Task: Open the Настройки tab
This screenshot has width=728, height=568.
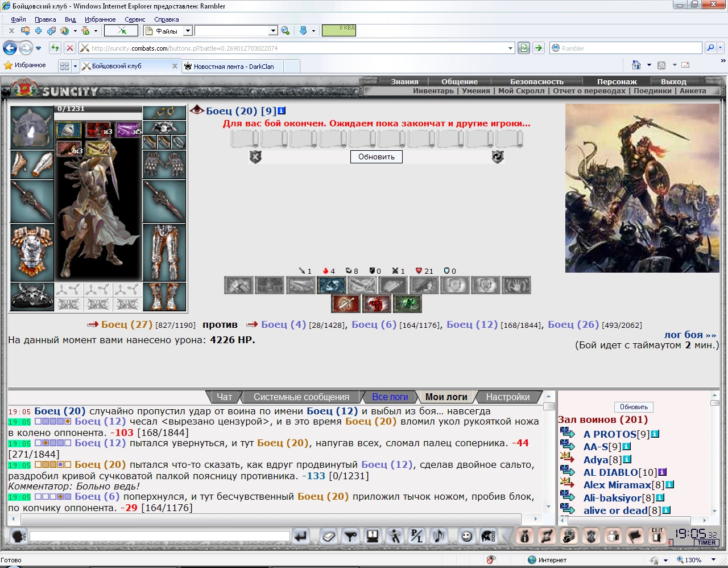Action: (x=507, y=397)
